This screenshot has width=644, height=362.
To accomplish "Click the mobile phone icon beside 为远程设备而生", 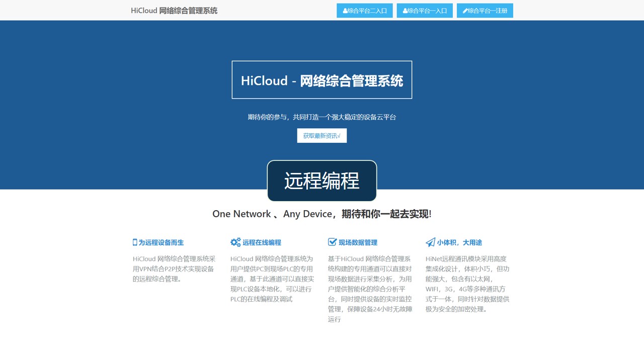I will click(x=135, y=242).
